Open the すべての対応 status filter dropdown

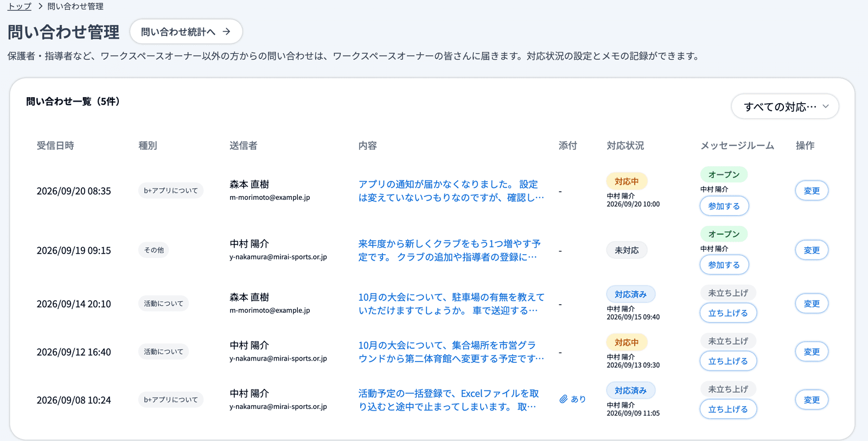785,106
